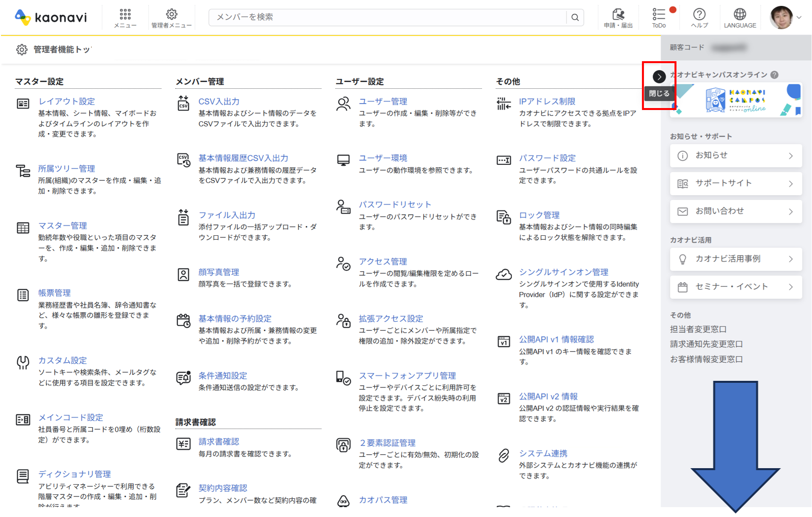
Task: Collapse the side panel with 閉じる arrow
Action: click(x=659, y=77)
